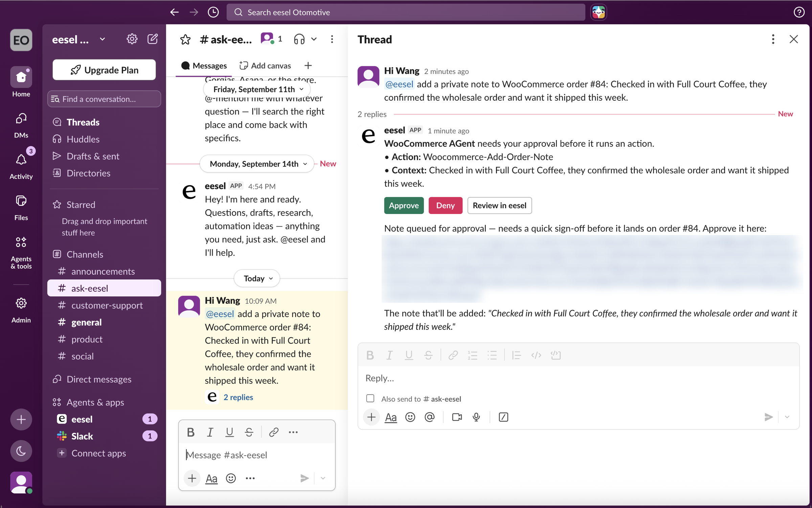Start a huddle with headphones icon
The image size is (812, 508).
[x=299, y=39]
